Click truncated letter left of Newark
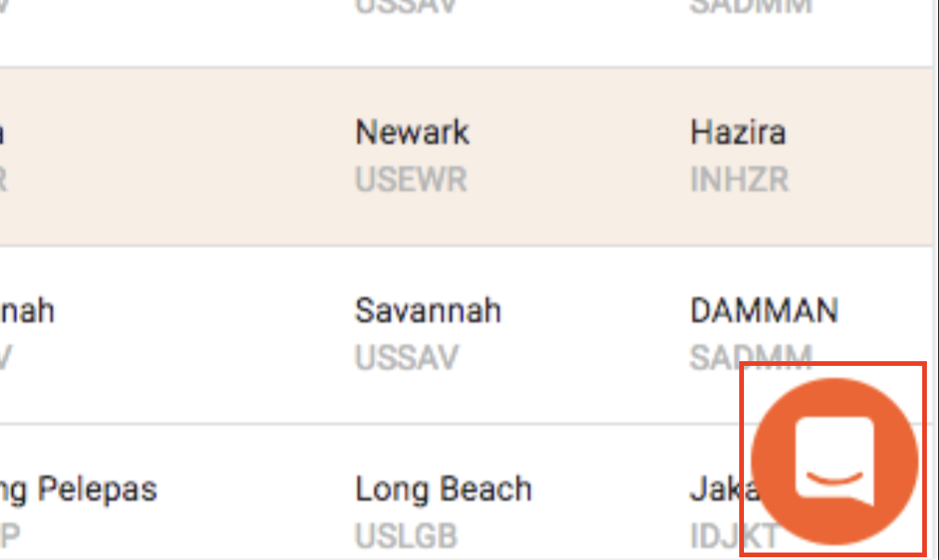The width and height of the screenshot is (939, 560). click(x=3, y=132)
